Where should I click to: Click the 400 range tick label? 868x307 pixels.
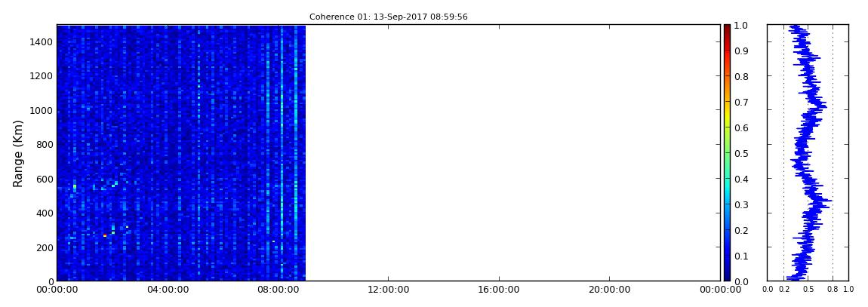point(45,213)
